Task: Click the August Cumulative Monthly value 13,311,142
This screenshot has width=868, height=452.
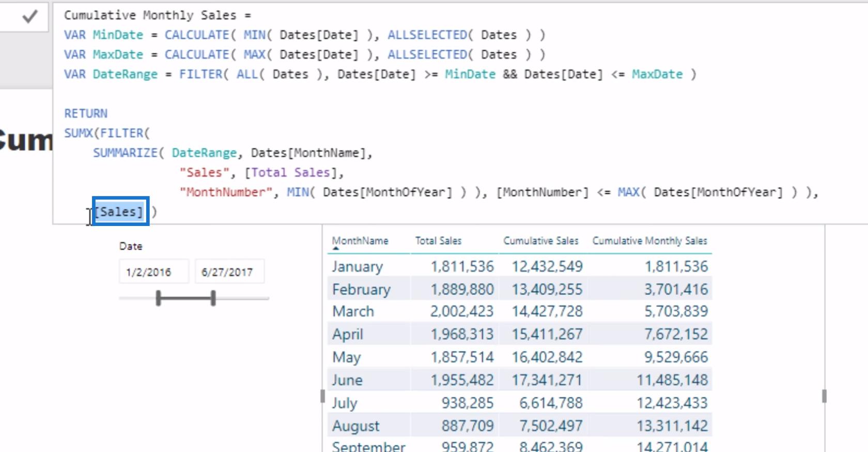Action: click(672, 426)
